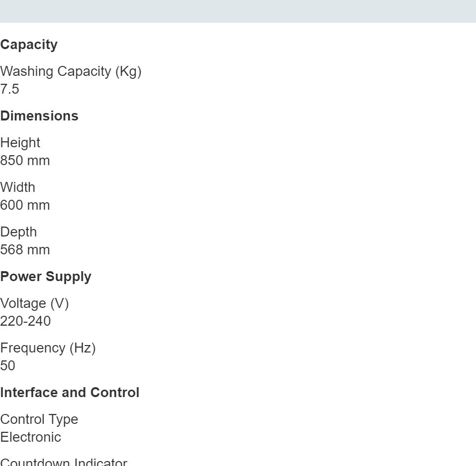The width and height of the screenshot is (476, 466).
Task: Select the Frequency (Hz) label
Action: (48, 348)
